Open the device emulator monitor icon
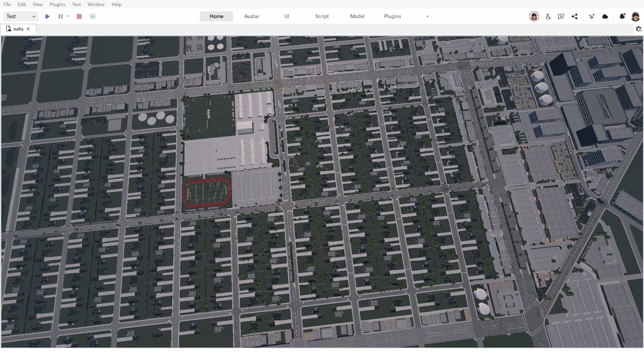The width and height of the screenshot is (644, 362). click(x=92, y=16)
